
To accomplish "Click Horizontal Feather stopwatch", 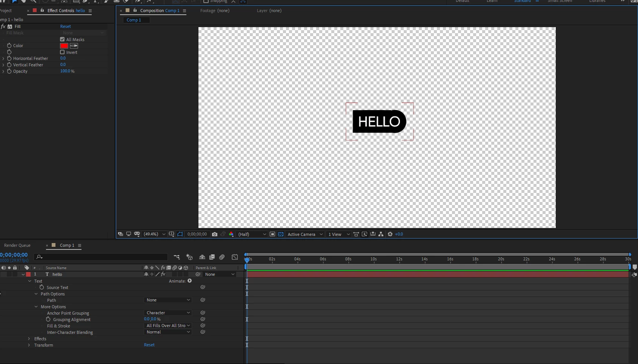I will click(x=9, y=58).
